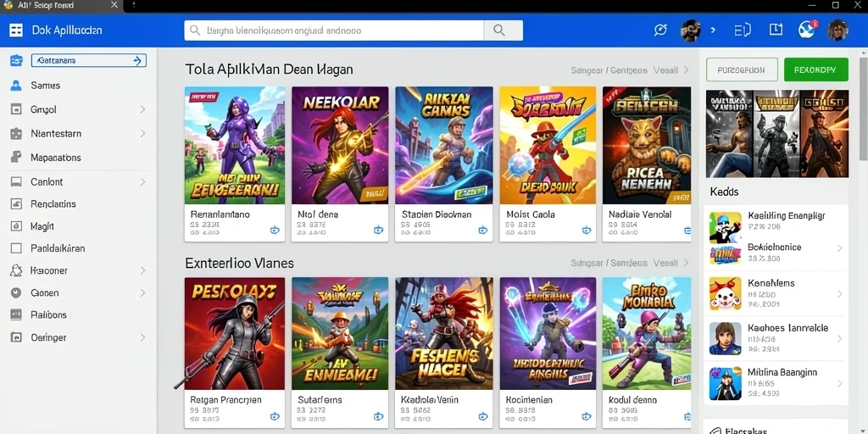The height and width of the screenshot is (434, 868).
Task: Click the download box icon in header
Action: click(776, 30)
